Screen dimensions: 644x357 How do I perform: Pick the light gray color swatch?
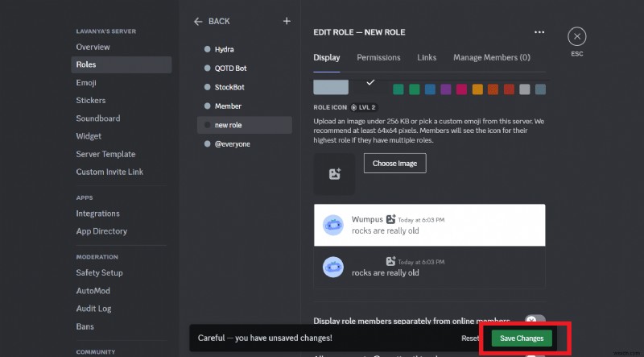pos(525,89)
